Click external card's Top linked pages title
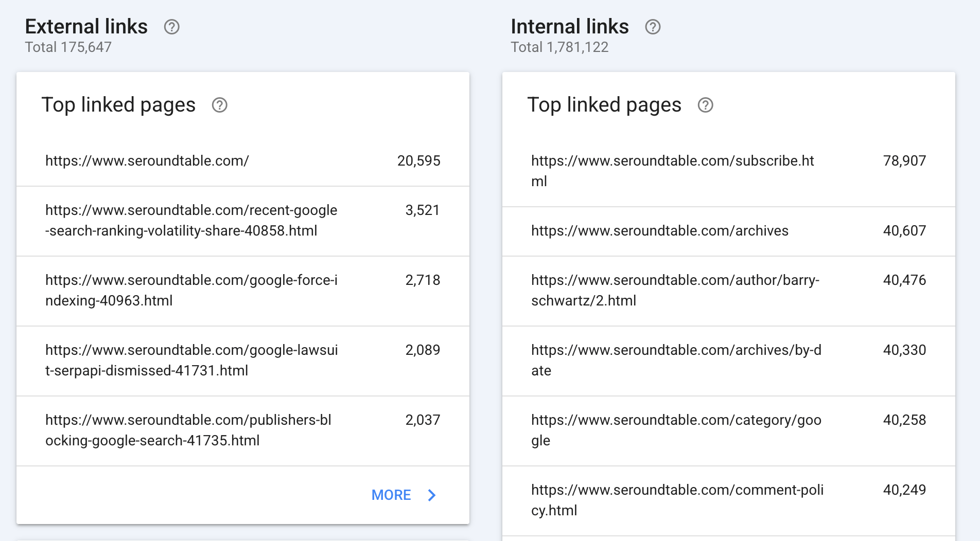This screenshot has height=541, width=980. [x=118, y=105]
